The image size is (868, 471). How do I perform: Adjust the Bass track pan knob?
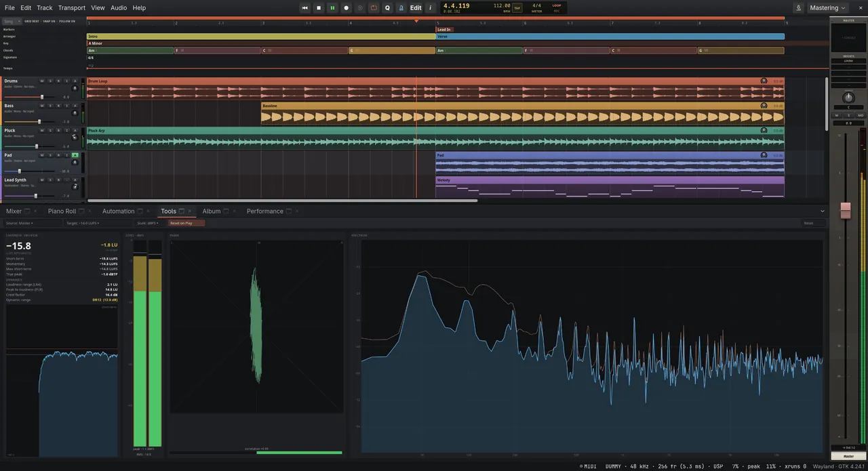coord(75,113)
